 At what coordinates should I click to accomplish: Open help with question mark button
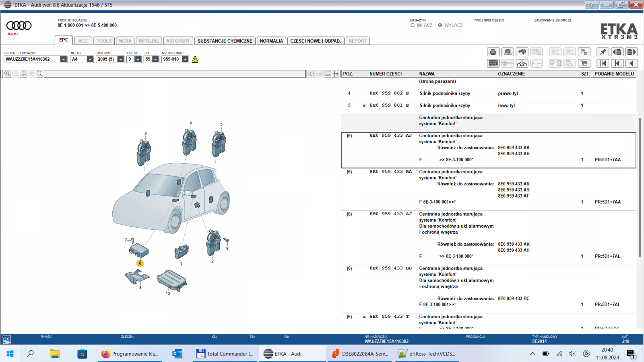coord(591,4)
